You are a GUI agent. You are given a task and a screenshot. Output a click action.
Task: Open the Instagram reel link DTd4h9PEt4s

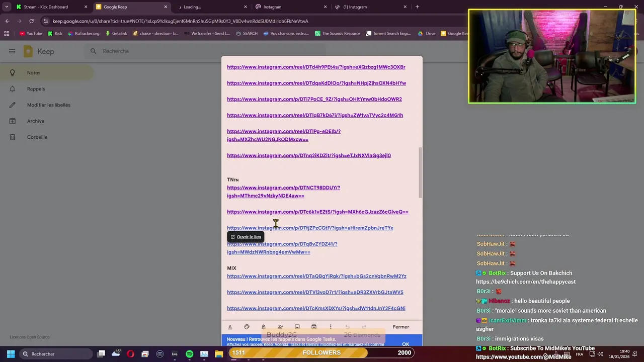[x=316, y=67]
